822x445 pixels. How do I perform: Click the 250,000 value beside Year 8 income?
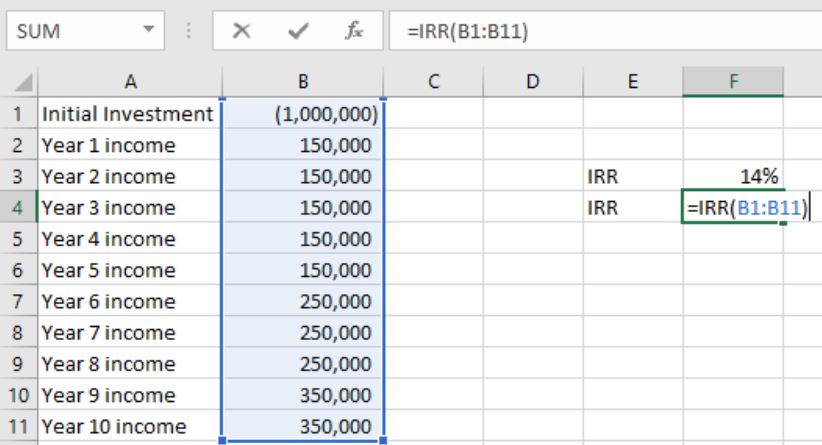tap(303, 364)
